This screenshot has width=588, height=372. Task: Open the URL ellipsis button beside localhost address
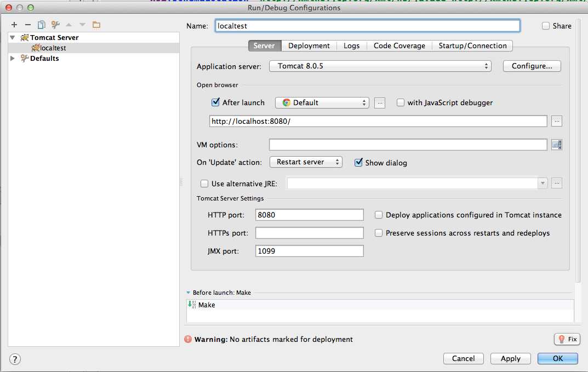point(557,121)
